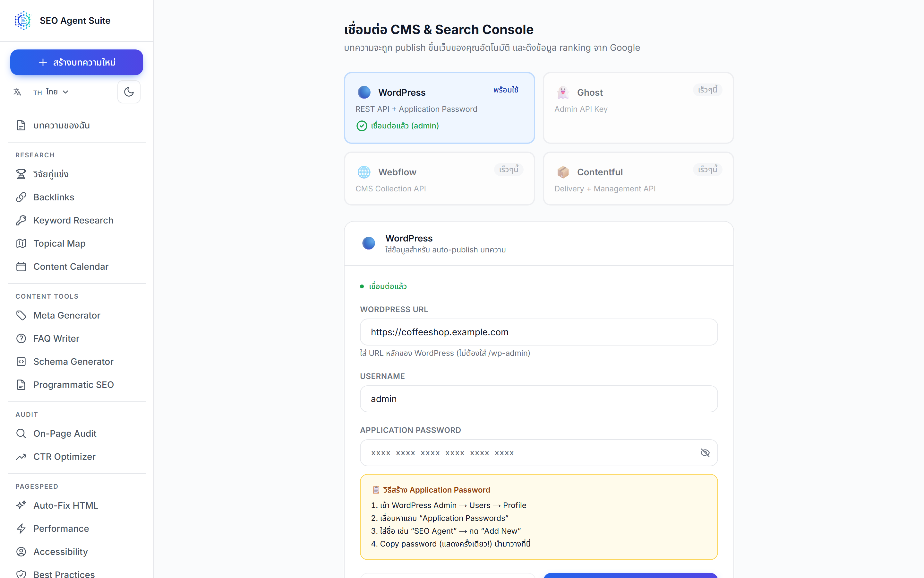Click the CTR Optimizer trend arrow icon
Image resolution: width=924 pixels, height=578 pixels.
(21, 457)
